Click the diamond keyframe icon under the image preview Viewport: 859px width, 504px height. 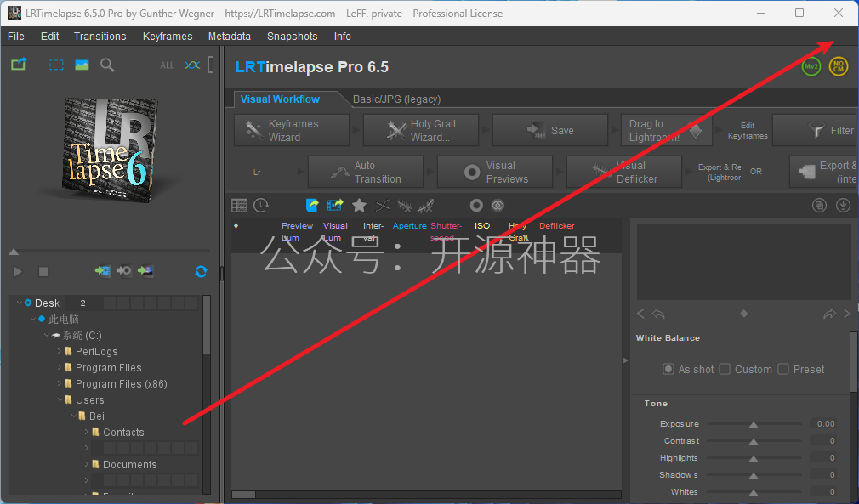743,314
